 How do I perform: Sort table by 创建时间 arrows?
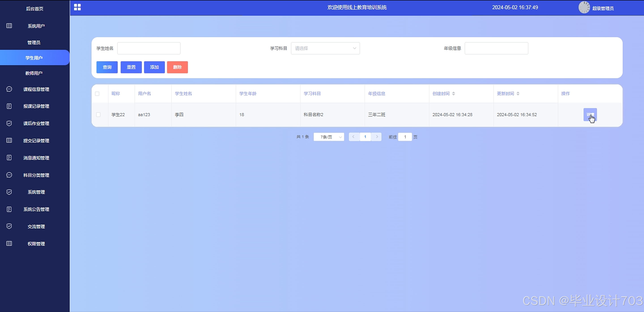pos(453,93)
